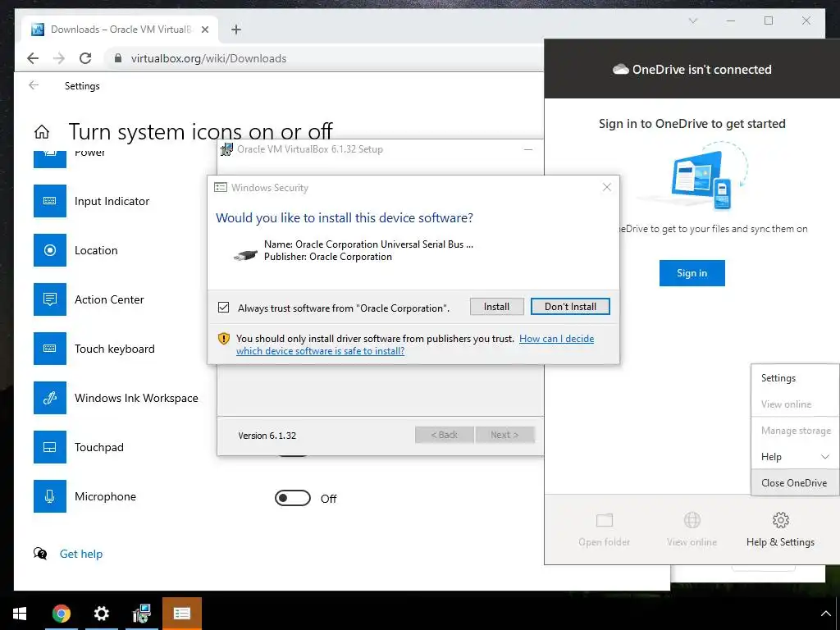Viewport: 840px width, 630px height.
Task: Click the Open folder icon in OneDrive
Action: tap(605, 520)
